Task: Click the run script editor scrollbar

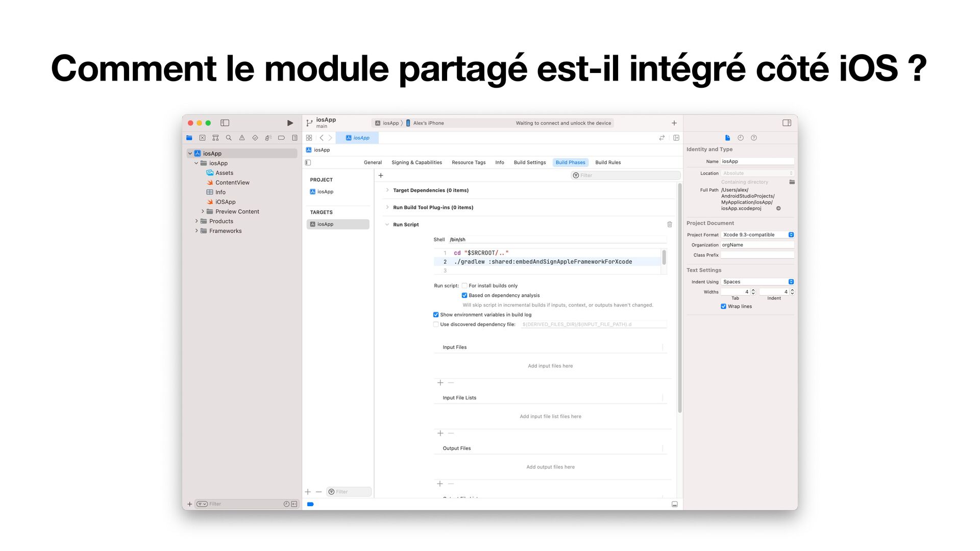Action: [x=664, y=257]
